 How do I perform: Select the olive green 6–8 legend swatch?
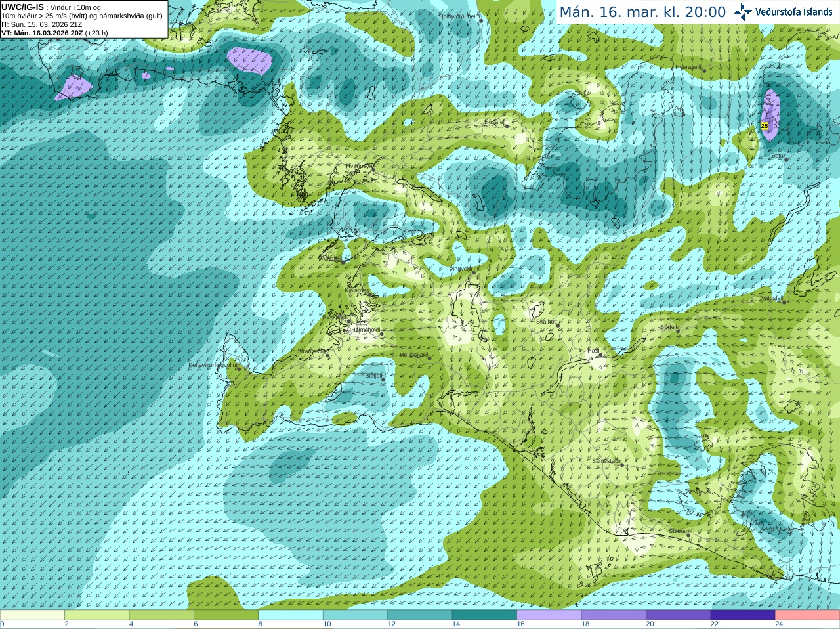pyautogui.click(x=226, y=615)
